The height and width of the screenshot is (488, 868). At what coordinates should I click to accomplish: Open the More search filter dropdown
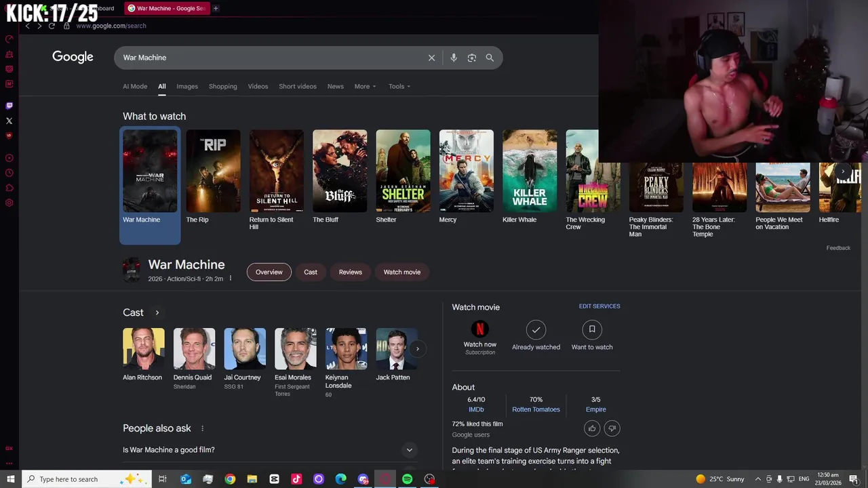365,86
